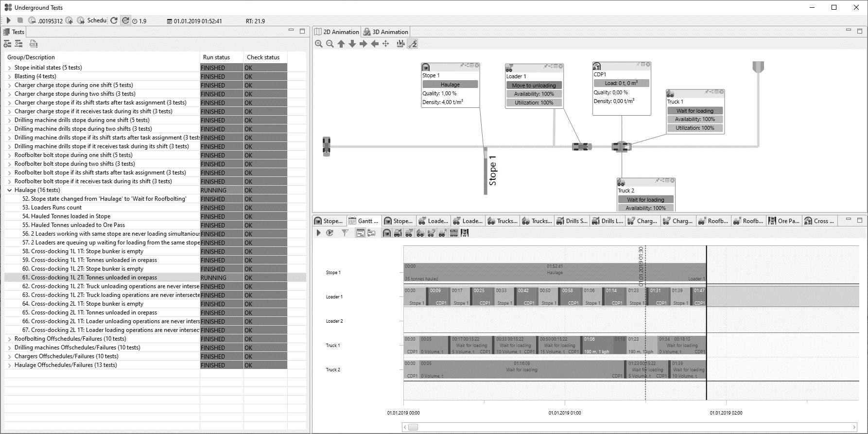Open the Gantt tab

364,221
